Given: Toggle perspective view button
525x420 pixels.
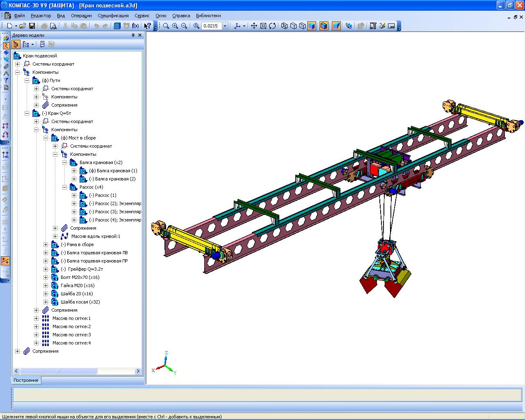Looking at the screenshot, I should click(x=336, y=26).
